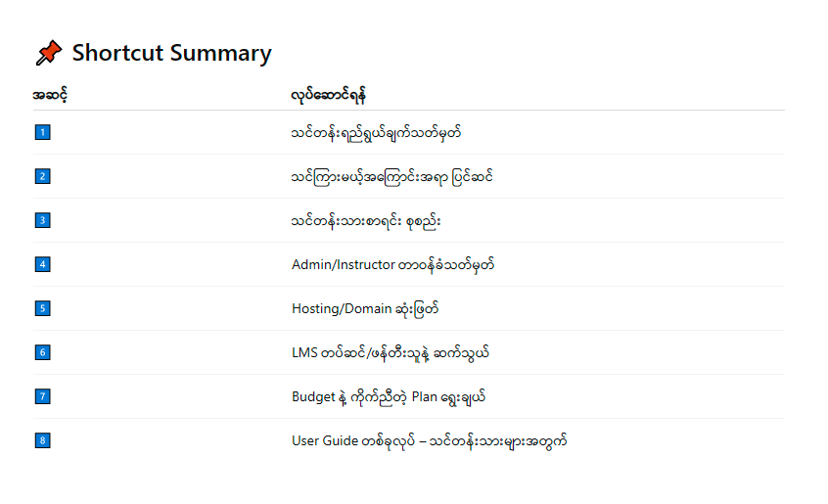Click the Shortcut Summary heading

[171, 53]
